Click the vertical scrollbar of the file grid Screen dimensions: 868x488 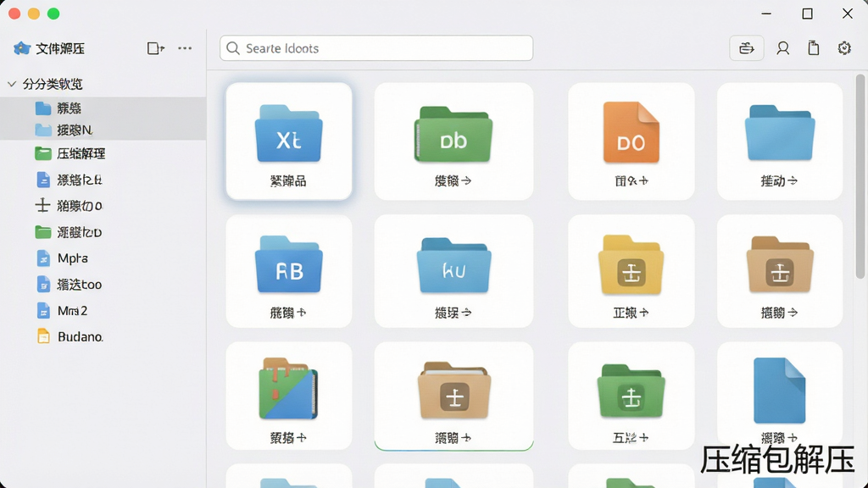[x=860, y=176]
